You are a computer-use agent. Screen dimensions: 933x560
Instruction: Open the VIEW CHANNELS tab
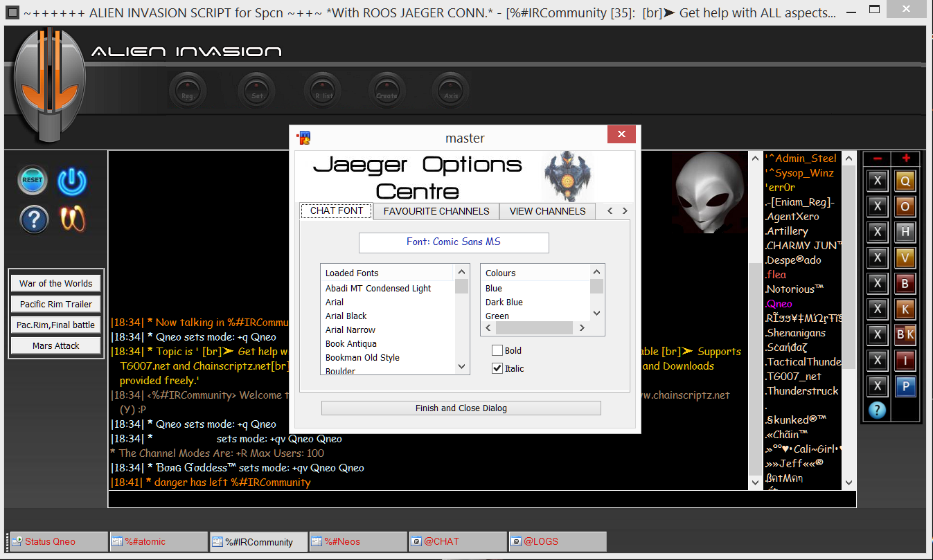click(547, 211)
